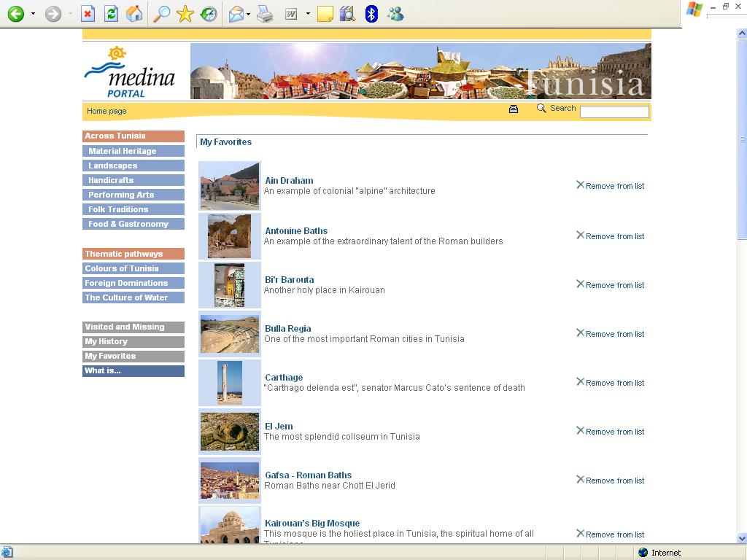The height and width of the screenshot is (560, 747).
Task: Open the El Jem title link
Action: [x=279, y=427]
